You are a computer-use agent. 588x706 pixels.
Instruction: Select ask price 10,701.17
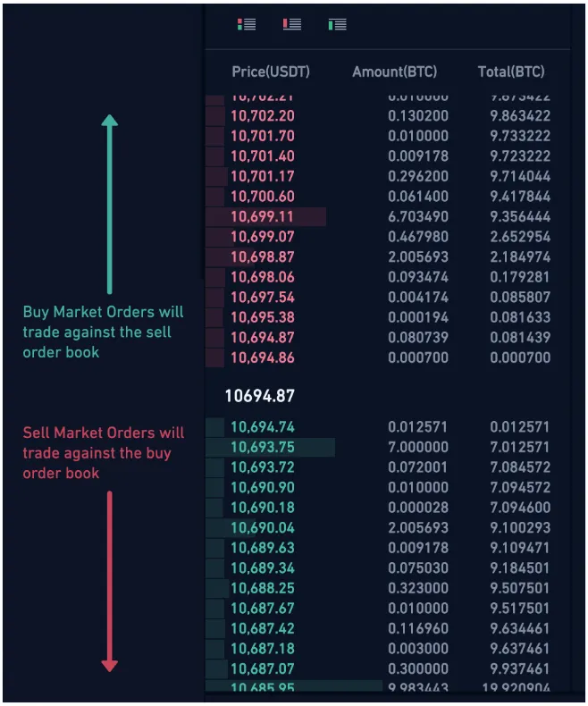[263, 177]
